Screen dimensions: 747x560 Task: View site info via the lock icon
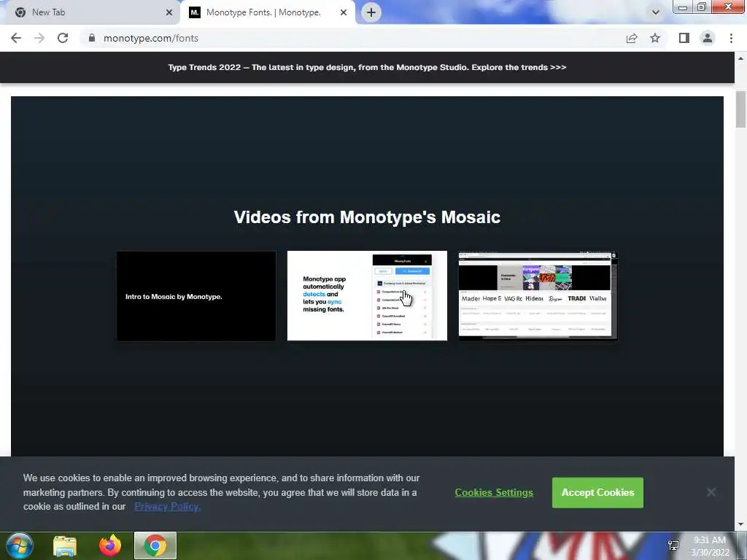(92, 38)
